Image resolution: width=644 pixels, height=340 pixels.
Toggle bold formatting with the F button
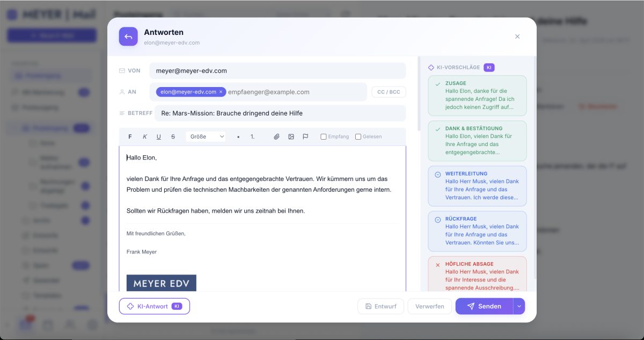(x=130, y=137)
